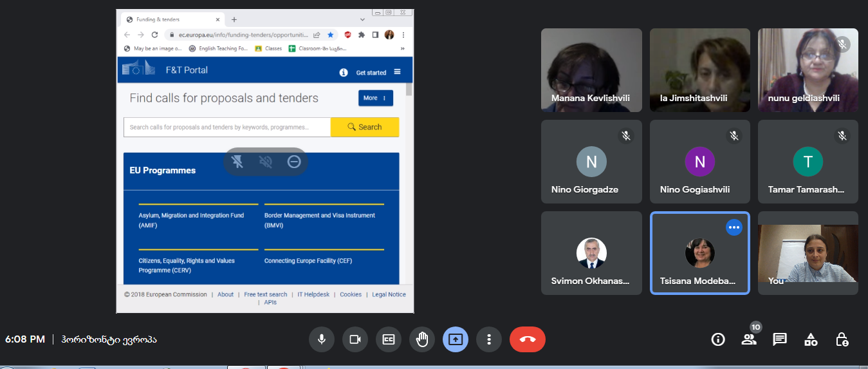This screenshot has width=868, height=369.
Task: Click Manana Kevlishvili video tile
Action: (591, 70)
